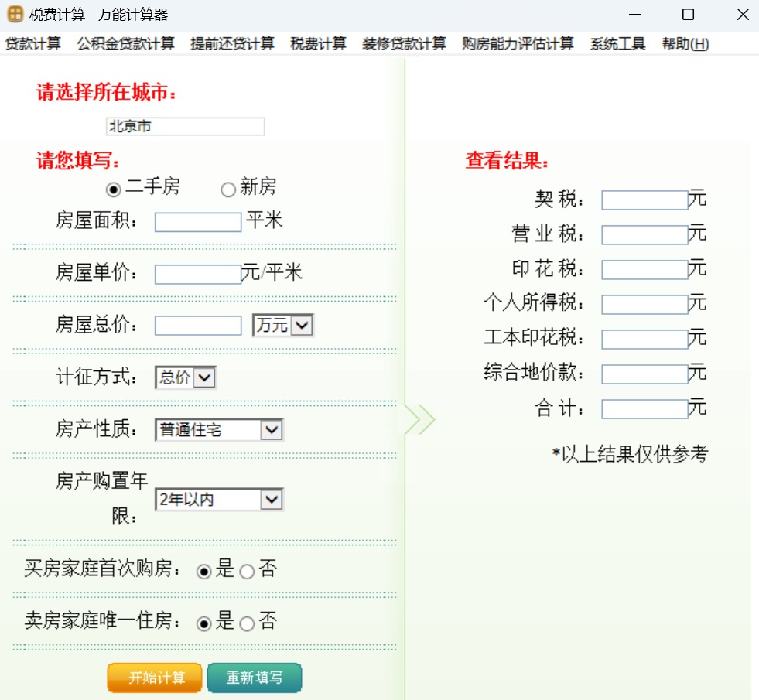759x700 pixels.
Task: Click the city field showing 北京市
Action: coord(185,126)
